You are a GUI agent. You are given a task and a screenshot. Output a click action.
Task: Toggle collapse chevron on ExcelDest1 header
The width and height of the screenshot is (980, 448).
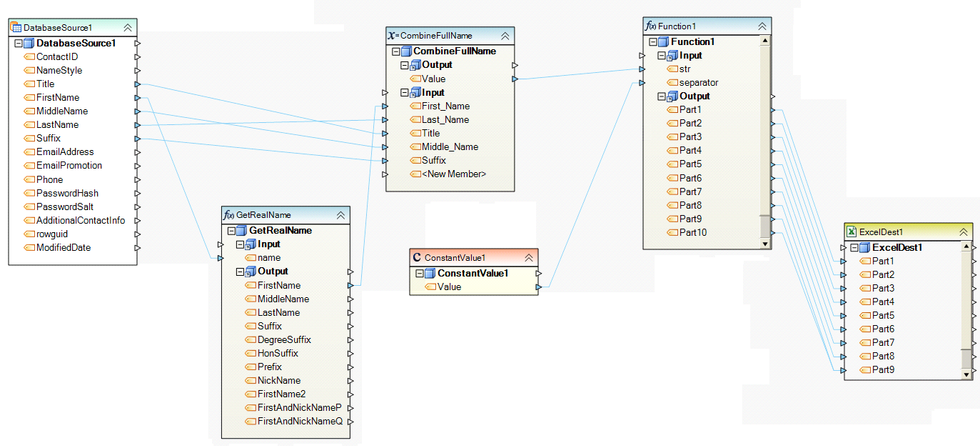964,232
